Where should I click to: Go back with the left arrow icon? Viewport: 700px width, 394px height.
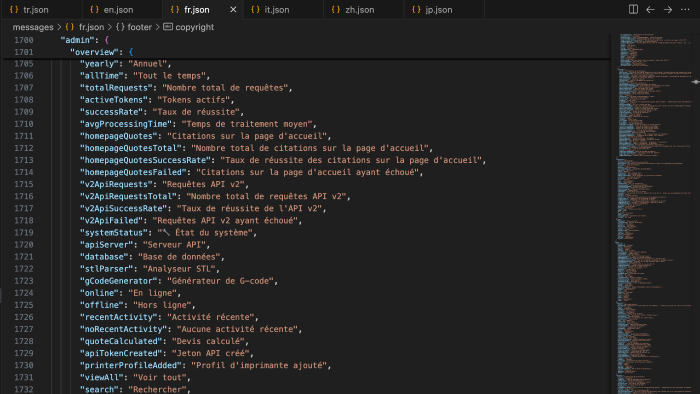click(650, 9)
